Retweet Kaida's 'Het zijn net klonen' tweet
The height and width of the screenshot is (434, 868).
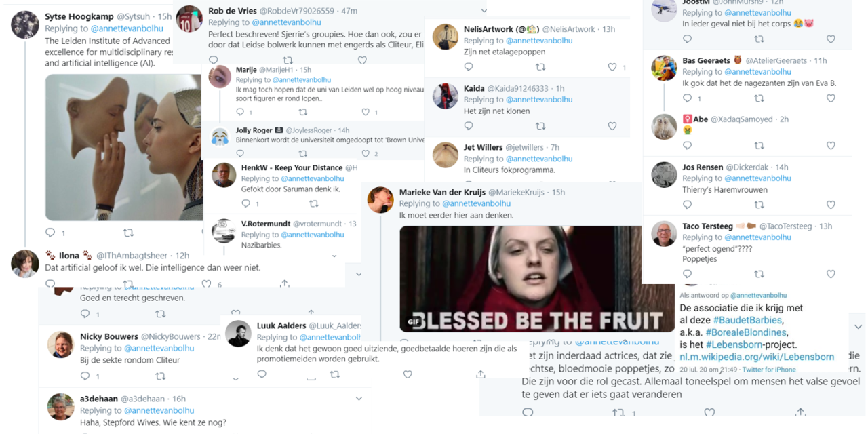coord(540,126)
